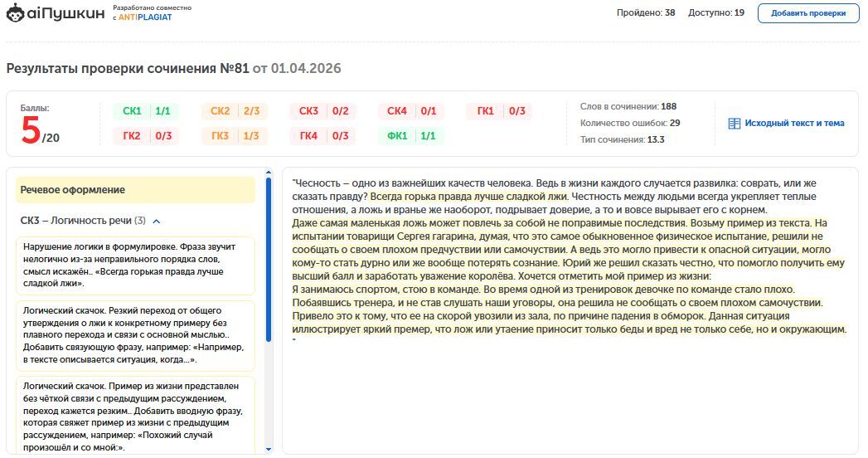The width and height of the screenshot is (868, 458).
Task: Collapse the СК3 – Логичность речи section
Action: 157,221
